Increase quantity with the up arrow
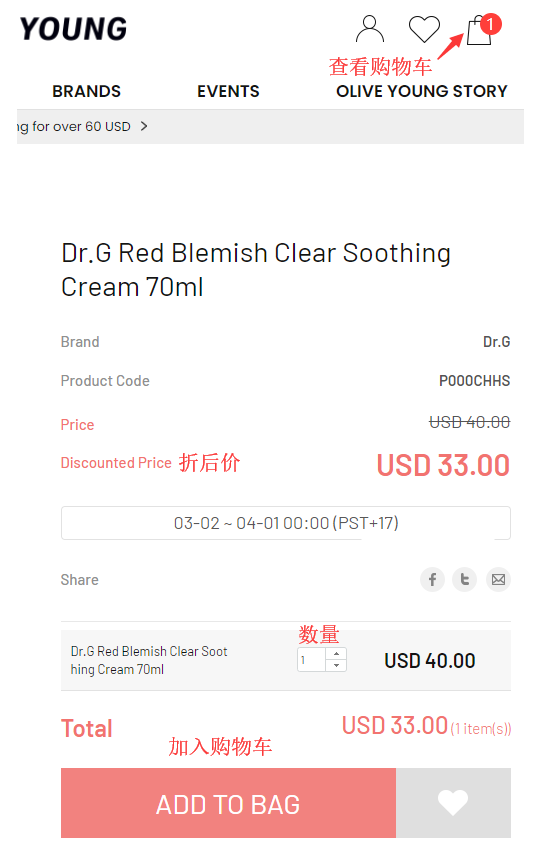Viewport: 542px width, 852px height. point(337,654)
